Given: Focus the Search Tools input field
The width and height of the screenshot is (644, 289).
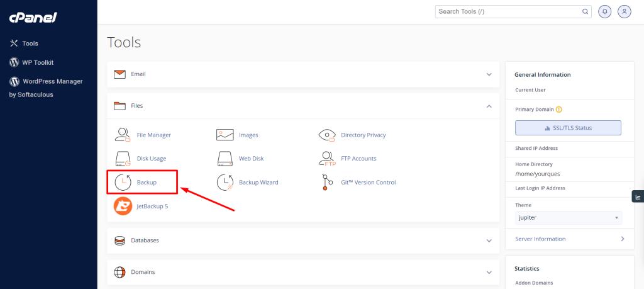Looking at the screenshot, I should (x=508, y=11).
